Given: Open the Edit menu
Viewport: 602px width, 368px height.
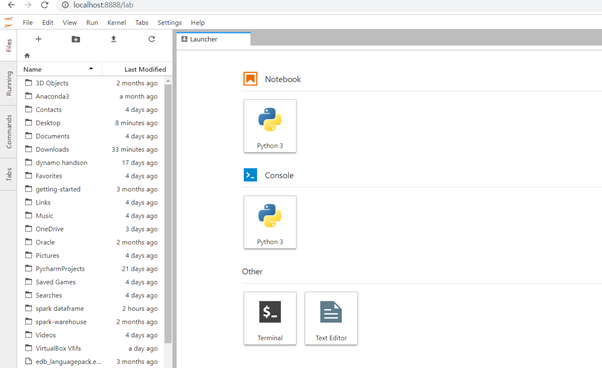Looking at the screenshot, I should [48, 23].
